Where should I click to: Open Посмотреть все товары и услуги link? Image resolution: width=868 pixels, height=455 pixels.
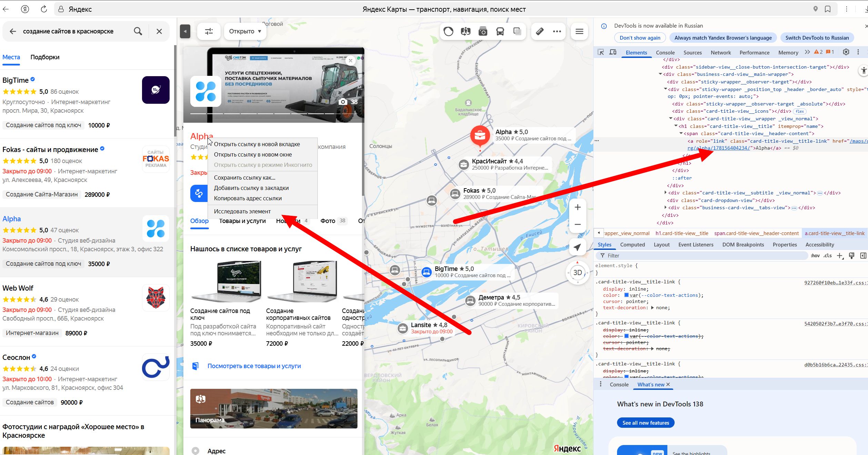click(254, 366)
